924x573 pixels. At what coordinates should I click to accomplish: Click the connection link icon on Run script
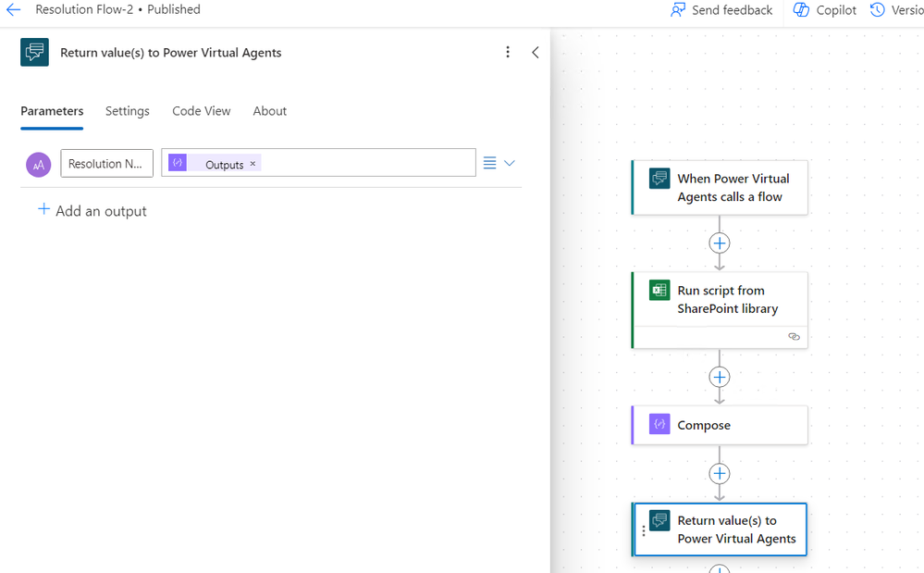[794, 337]
